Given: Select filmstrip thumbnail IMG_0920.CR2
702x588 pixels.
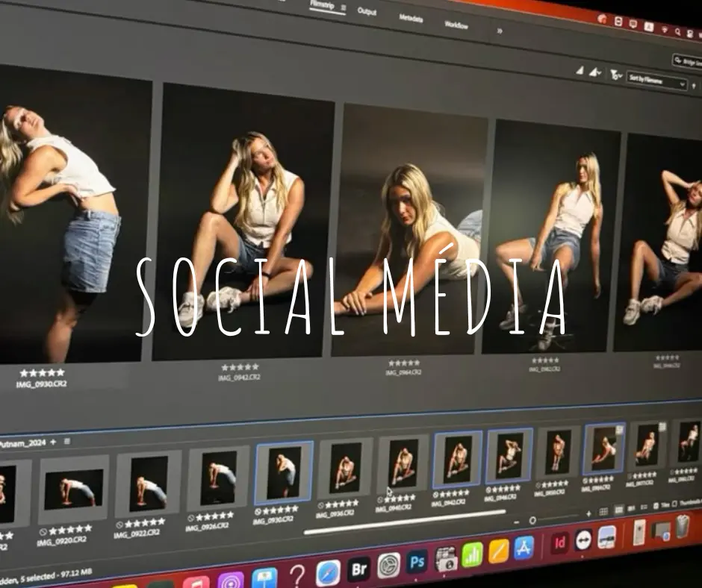Looking at the screenshot, I should click(x=73, y=489).
